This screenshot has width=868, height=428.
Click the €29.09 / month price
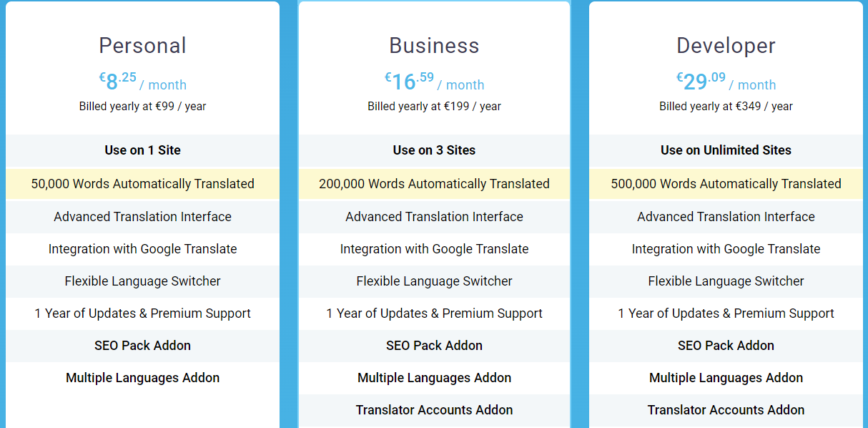(726, 82)
